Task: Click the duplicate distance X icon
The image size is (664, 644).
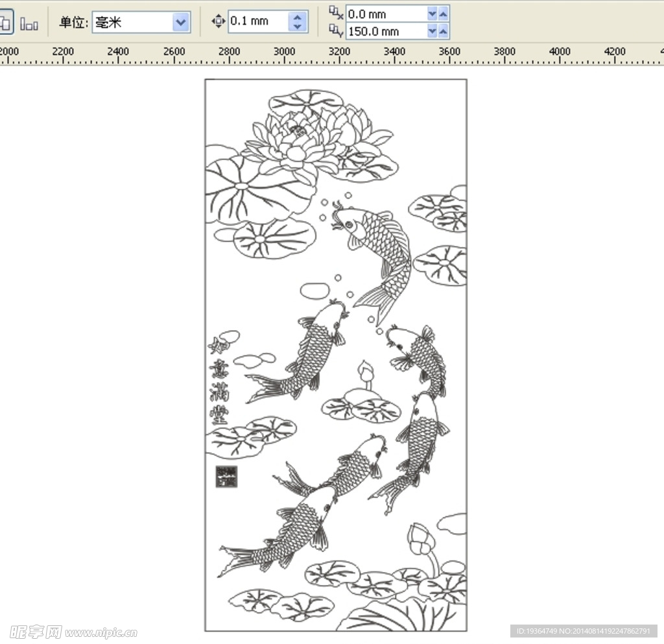Action: click(x=337, y=12)
